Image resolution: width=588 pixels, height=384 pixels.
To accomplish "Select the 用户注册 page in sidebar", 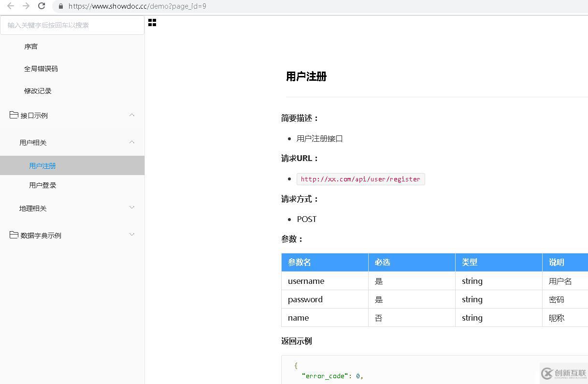I will 72,165.
